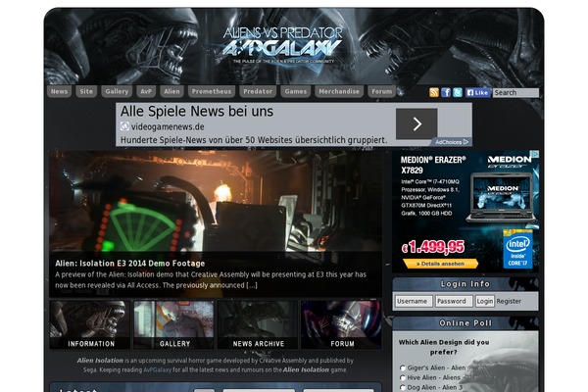This screenshot has height=392, width=588.
Task: Expand the Merchandise navigation menu
Action: click(x=338, y=91)
